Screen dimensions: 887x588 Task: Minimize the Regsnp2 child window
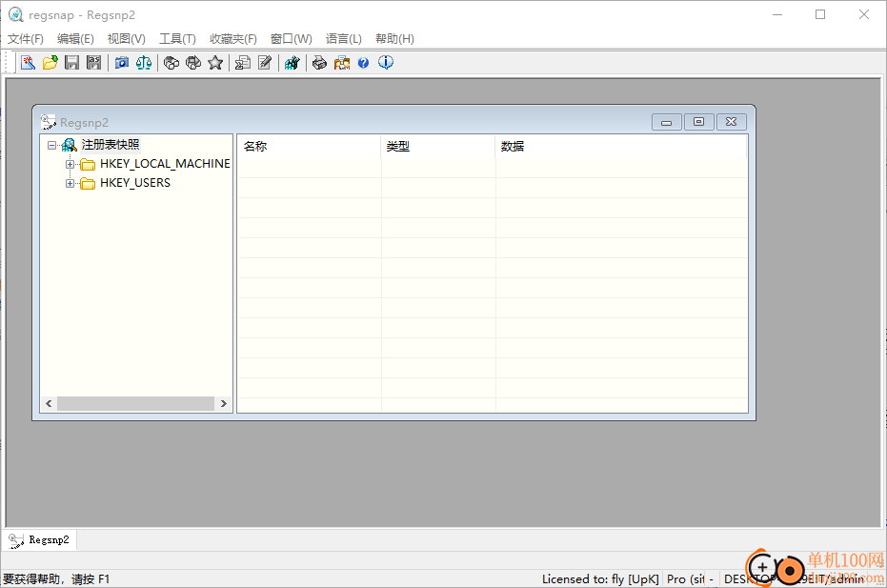(x=666, y=122)
